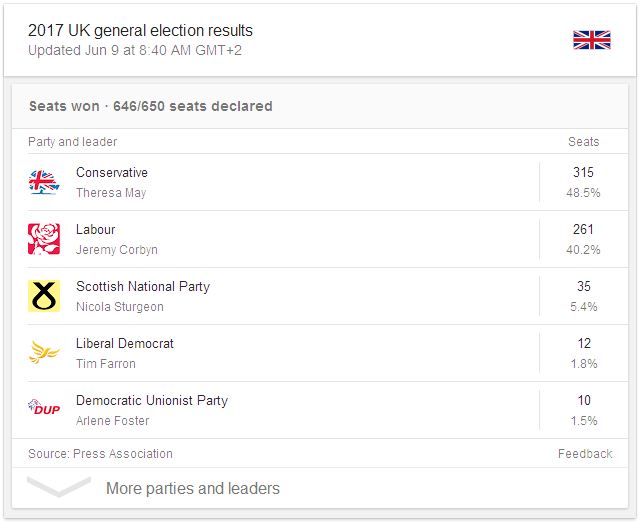Select the Conservative party name
The height and width of the screenshot is (524, 641).
coord(112,173)
